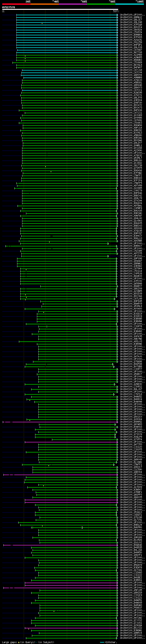The image size is (146, 644).
Task: Pick the subject UniRef100_Q8H1Q6
Action: 131,85
